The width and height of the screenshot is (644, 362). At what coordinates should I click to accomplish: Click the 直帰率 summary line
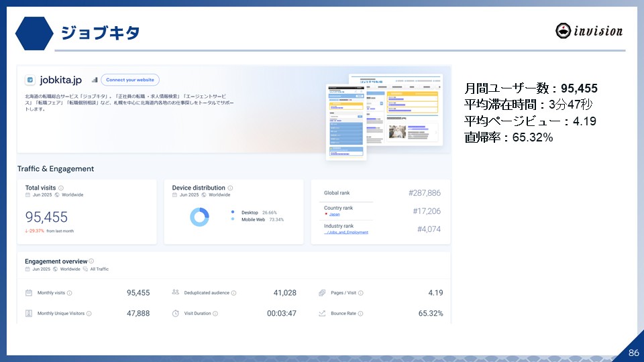click(x=508, y=137)
